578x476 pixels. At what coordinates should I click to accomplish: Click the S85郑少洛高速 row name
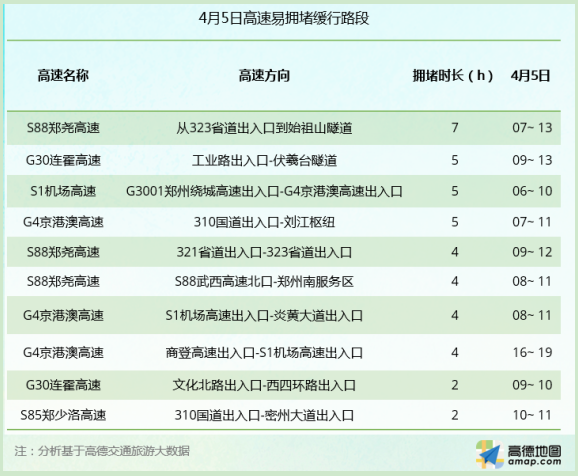pos(63,415)
